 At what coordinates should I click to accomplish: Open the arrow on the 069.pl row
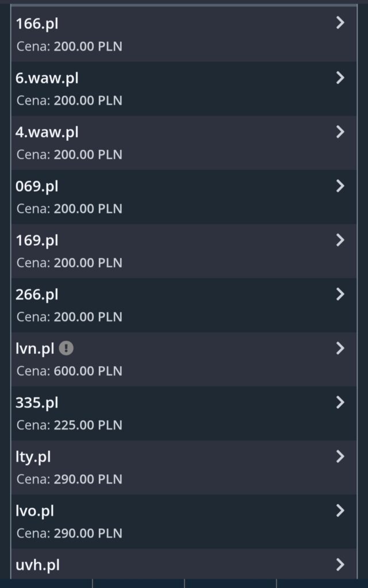click(x=340, y=185)
